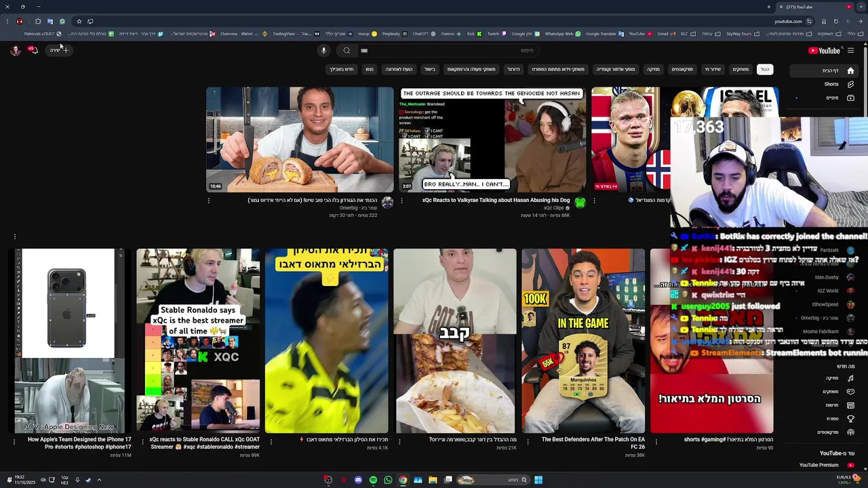The image size is (868, 488).
Task: Open options for the Best Defenders short
Action: [528, 441]
